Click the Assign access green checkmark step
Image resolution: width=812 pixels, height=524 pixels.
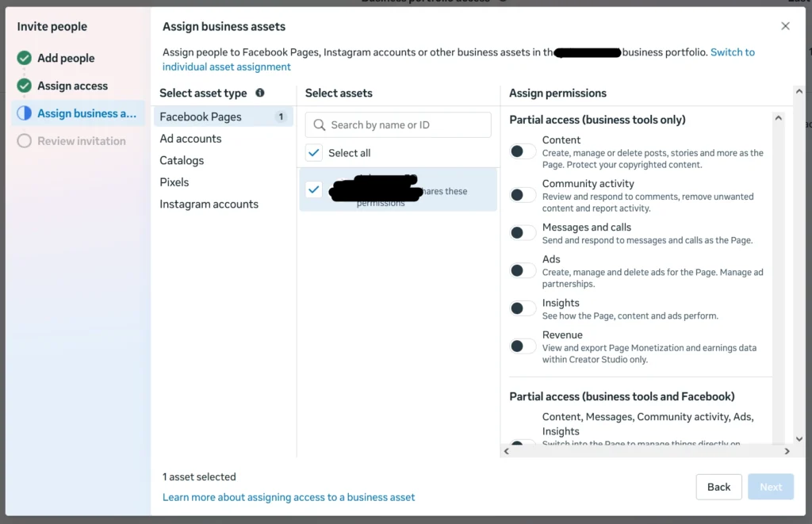[x=25, y=86]
